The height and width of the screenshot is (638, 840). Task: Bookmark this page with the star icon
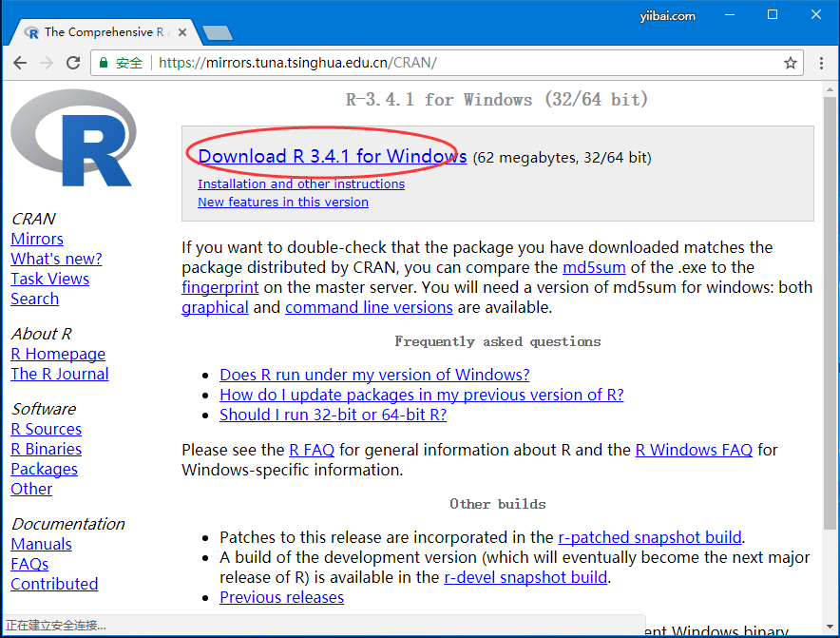coord(790,63)
